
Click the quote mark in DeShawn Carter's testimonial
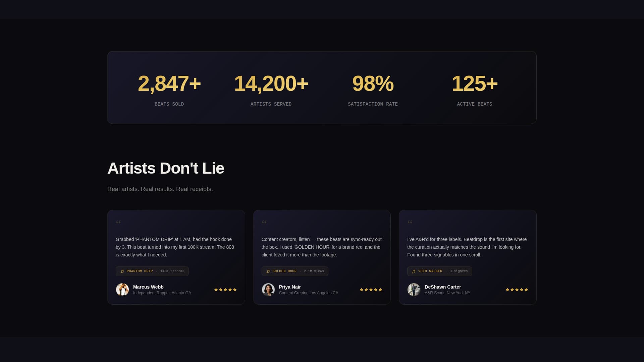point(410,222)
